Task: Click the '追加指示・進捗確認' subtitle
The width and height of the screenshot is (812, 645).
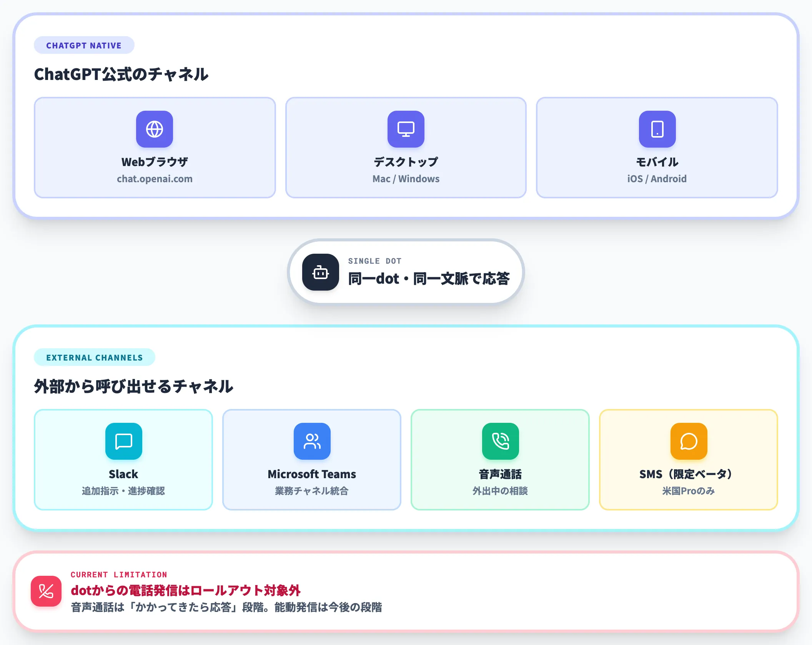Action: pos(123,491)
